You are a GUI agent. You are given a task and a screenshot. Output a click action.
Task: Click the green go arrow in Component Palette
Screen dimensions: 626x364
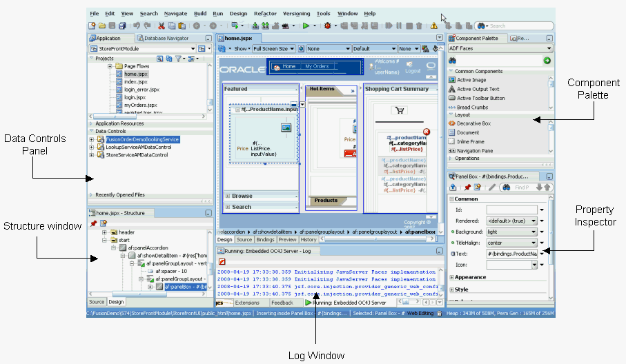(x=547, y=61)
